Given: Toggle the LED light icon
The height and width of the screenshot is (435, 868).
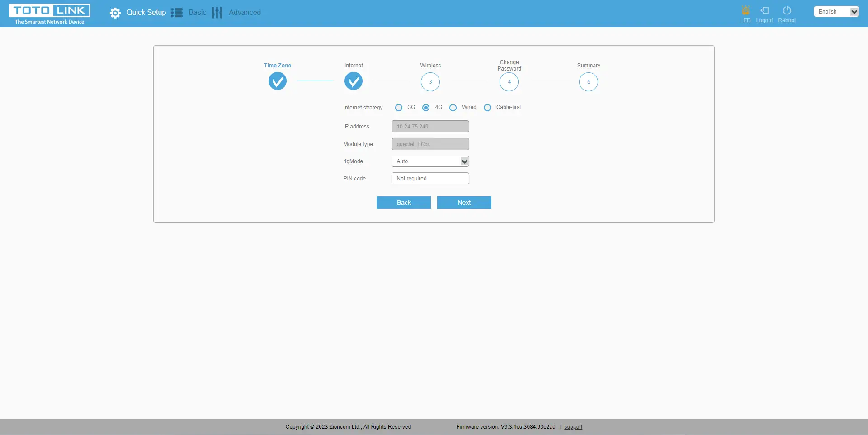Looking at the screenshot, I should [745, 10].
